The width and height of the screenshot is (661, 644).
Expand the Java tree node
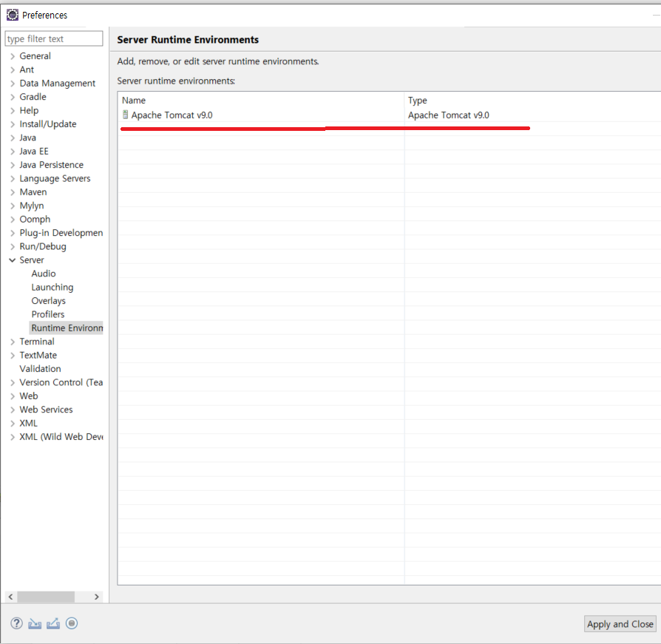[x=13, y=138]
